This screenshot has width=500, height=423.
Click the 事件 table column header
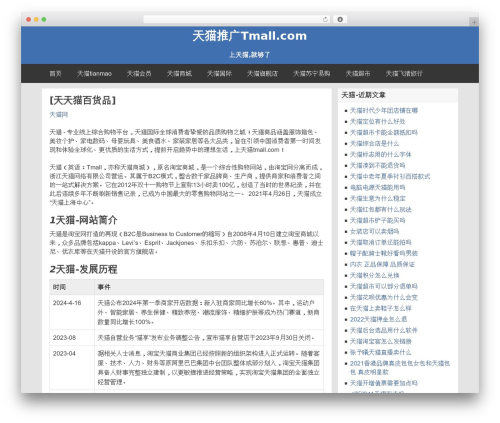[104, 287]
